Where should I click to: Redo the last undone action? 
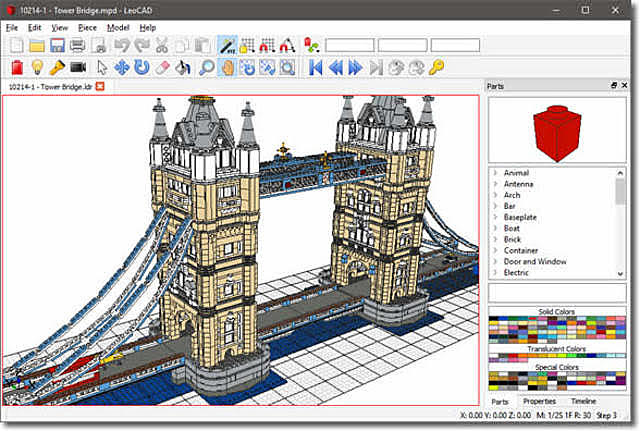142,45
